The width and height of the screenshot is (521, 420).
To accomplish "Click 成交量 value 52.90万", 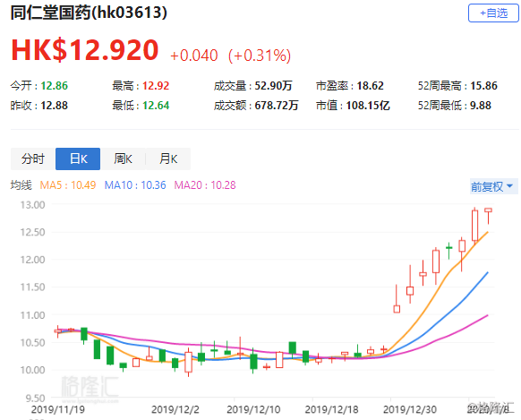I will click(x=273, y=86).
